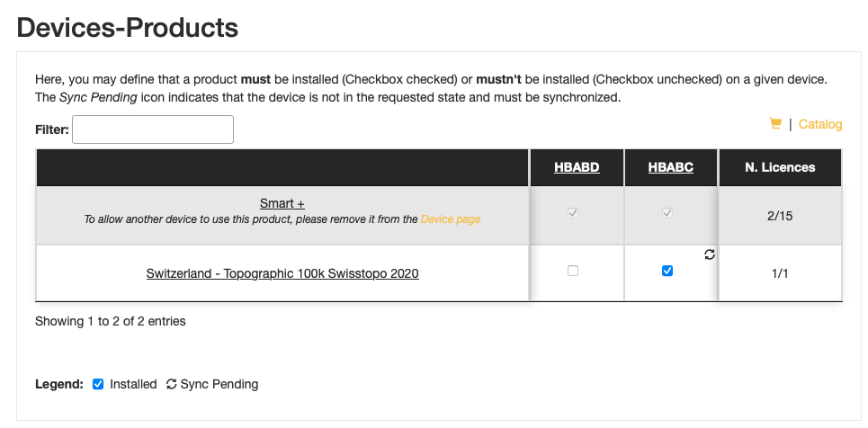Image resolution: width=868 pixels, height=428 pixels.
Task: Click the shopping cart icon
Action: pyautogui.click(x=775, y=123)
